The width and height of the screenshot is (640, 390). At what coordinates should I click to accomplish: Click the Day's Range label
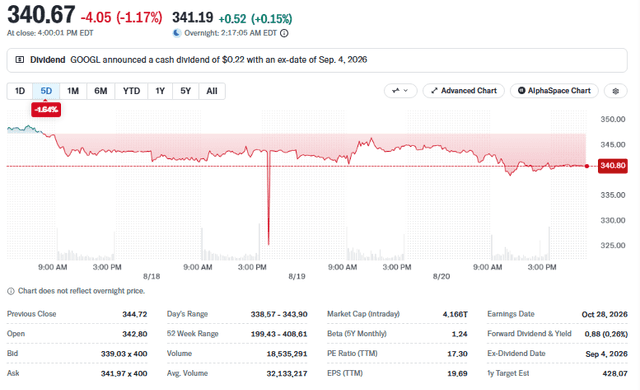187,314
